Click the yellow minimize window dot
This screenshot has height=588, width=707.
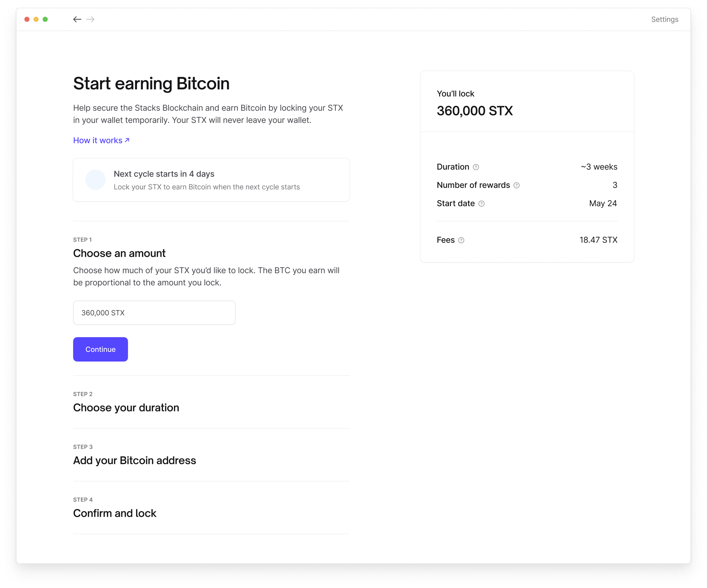click(36, 19)
